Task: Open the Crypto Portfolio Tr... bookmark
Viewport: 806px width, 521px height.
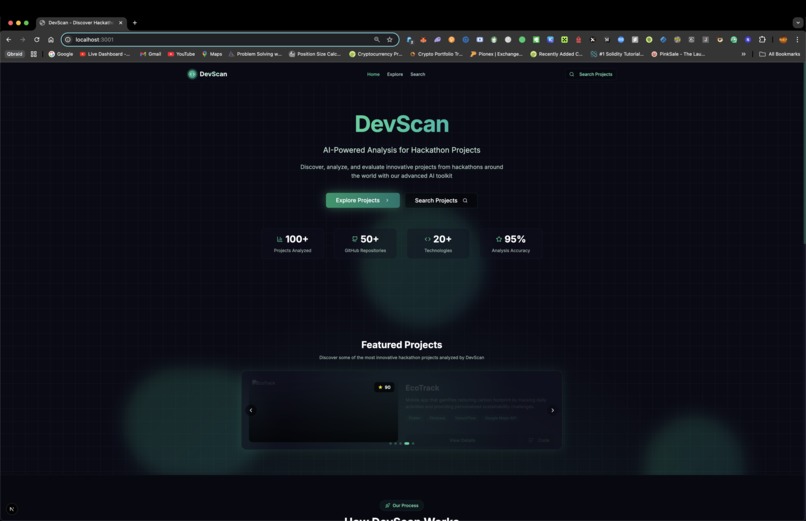Action: [436, 54]
